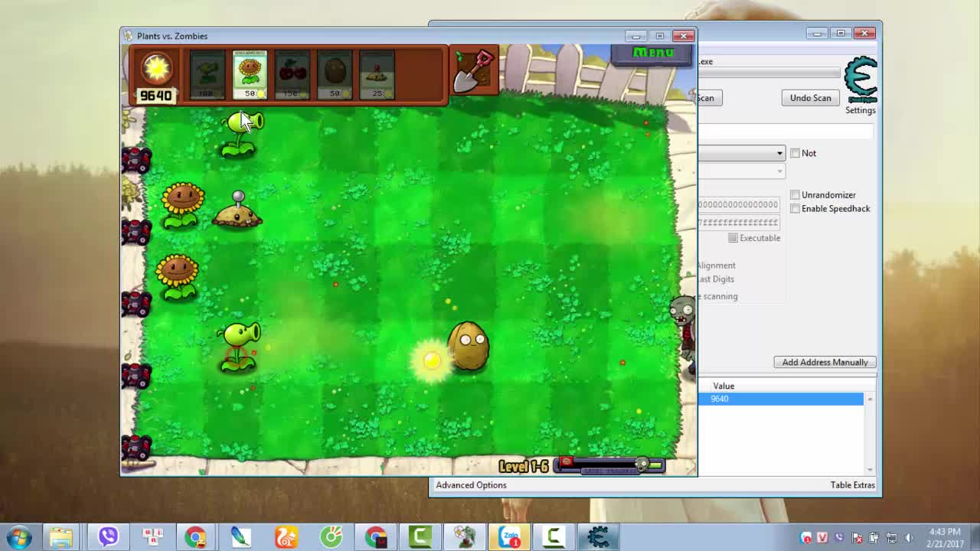
Task: Click the top-row Peashooter under the cursor
Action: pos(240,134)
